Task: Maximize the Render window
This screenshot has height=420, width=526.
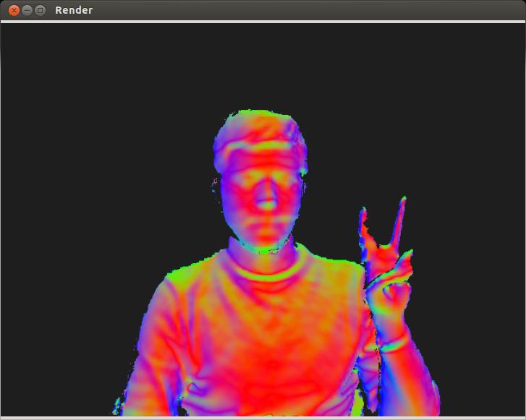Action: [x=41, y=10]
